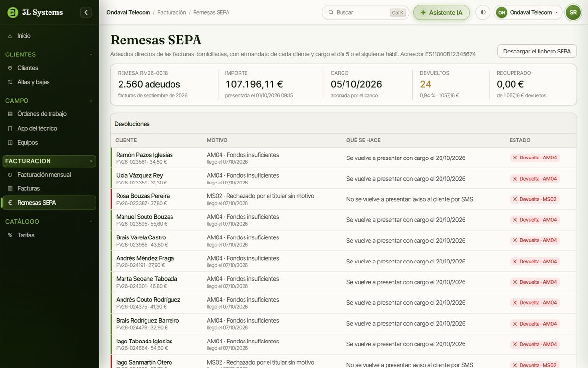This screenshot has width=588, height=368.
Task: Select client Andrés Couto Rodríguez
Action: coord(148,300)
